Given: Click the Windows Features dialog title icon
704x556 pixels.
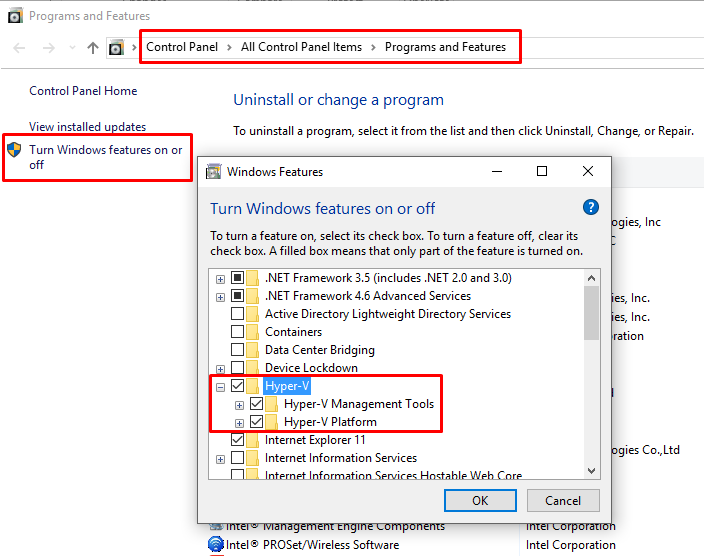Looking at the screenshot, I should [213, 171].
